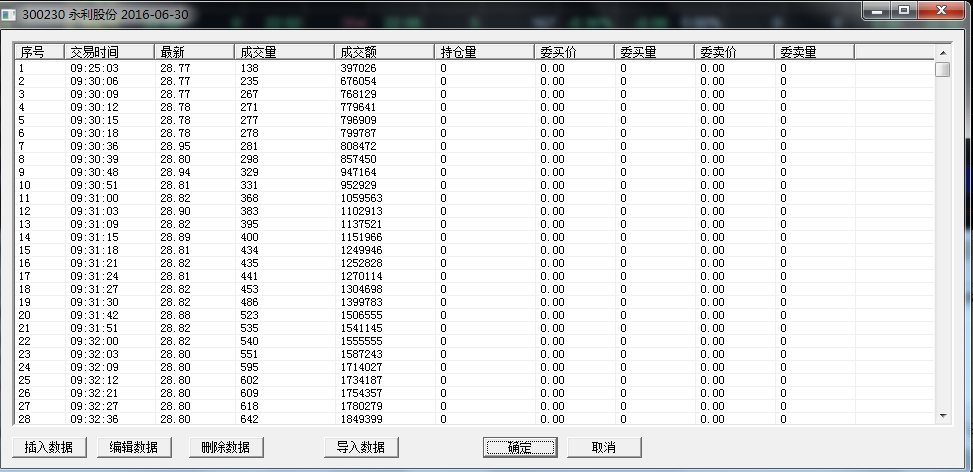This screenshot has height=472, width=973.
Task: Click amount 1252828 in row 16
Action: 361,264
